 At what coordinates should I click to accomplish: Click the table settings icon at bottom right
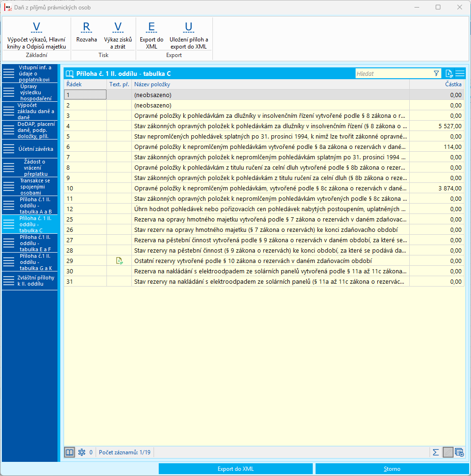(x=460, y=452)
